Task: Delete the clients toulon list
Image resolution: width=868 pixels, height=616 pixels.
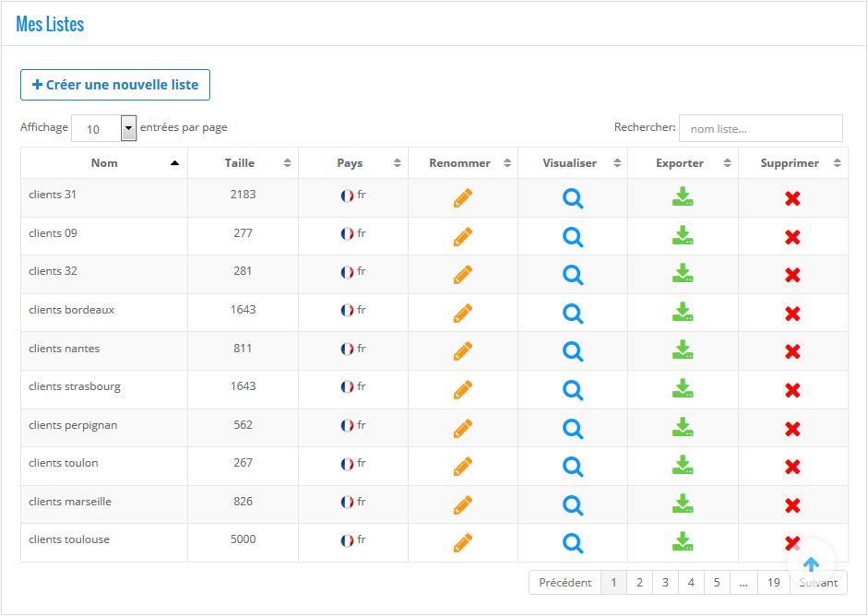Action: point(792,468)
